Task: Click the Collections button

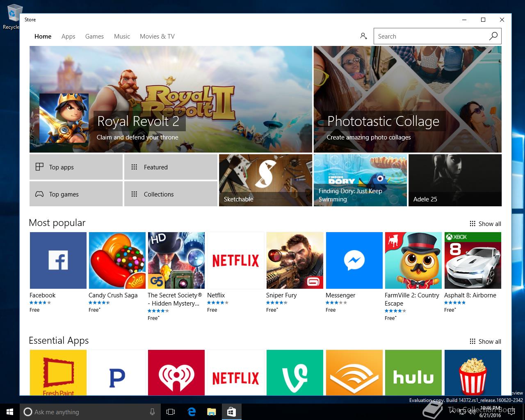Action: pyautogui.click(x=171, y=194)
